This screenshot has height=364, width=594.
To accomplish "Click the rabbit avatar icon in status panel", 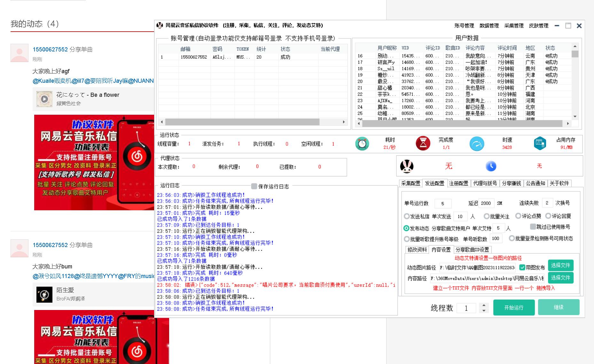I will (x=407, y=166).
